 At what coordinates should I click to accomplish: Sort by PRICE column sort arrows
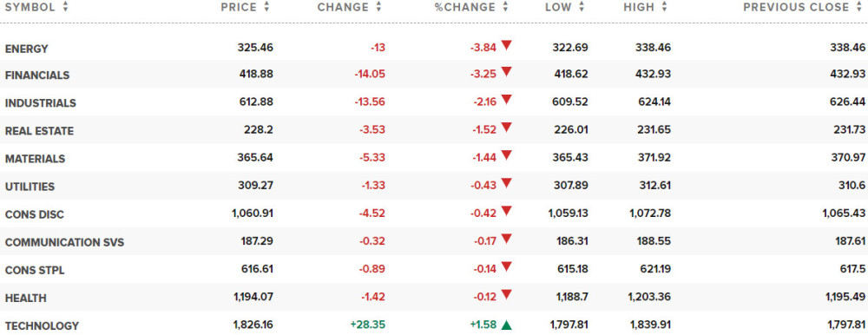point(266,7)
